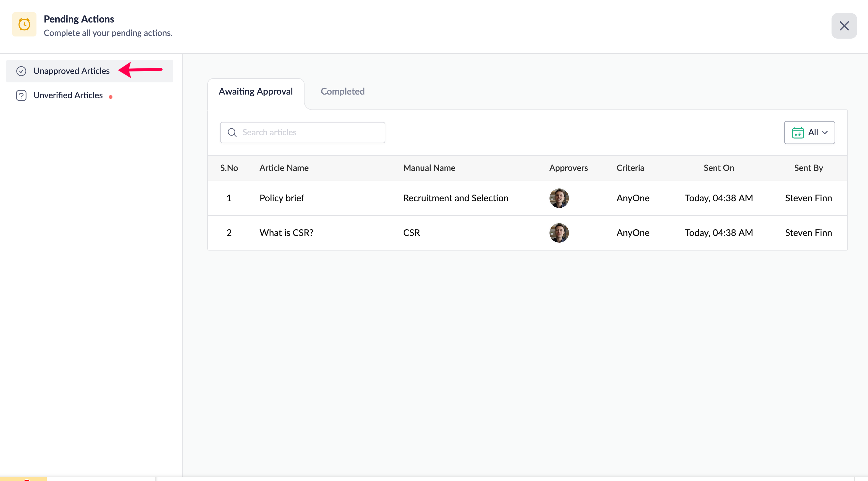Click the checkmark icon beside Unapproved Articles
The width and height of the screenshot is (868, 481).
[x=21, y=71]
